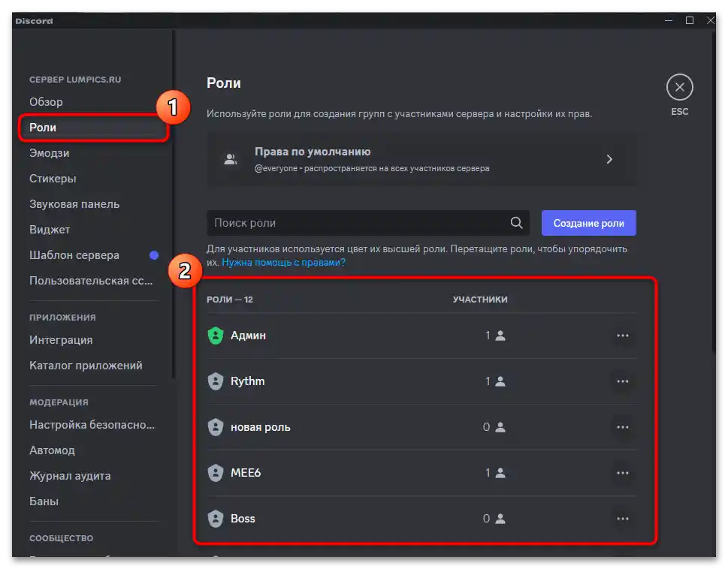The height and width of the screenshot is (569, 728).
Task: Click the shield icon for Rythm role
Action: (216, 381)
